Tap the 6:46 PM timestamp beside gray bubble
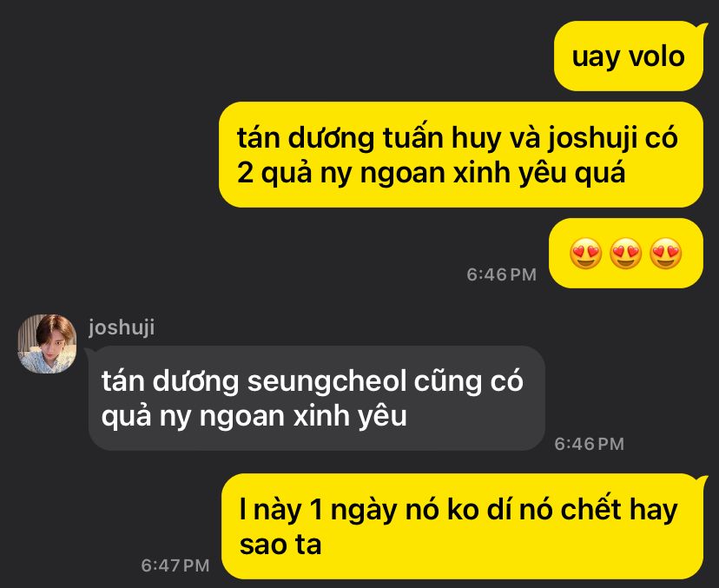The height and width of the screenshot is (588, 719). (590, 444)
